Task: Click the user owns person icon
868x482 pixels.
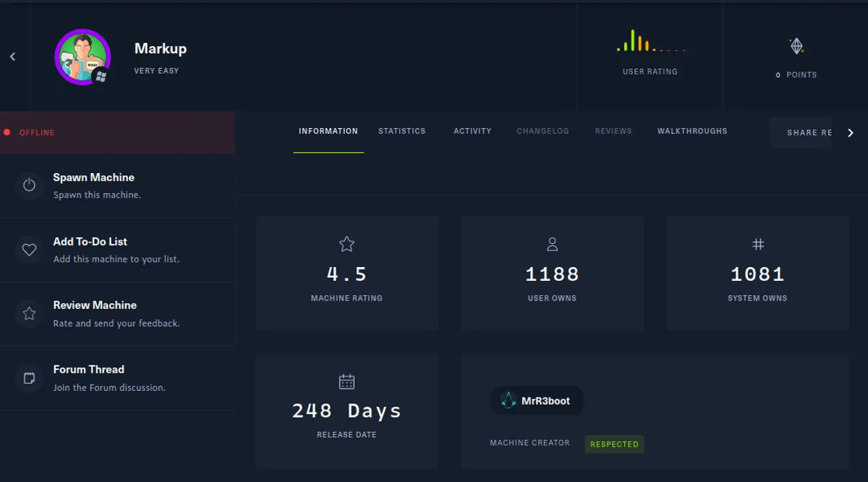Action: [552, 244]
